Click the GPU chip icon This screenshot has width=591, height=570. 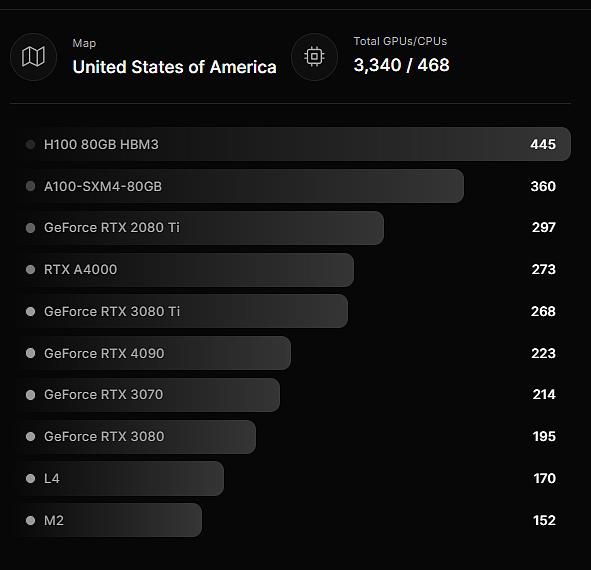pos(314,57)
